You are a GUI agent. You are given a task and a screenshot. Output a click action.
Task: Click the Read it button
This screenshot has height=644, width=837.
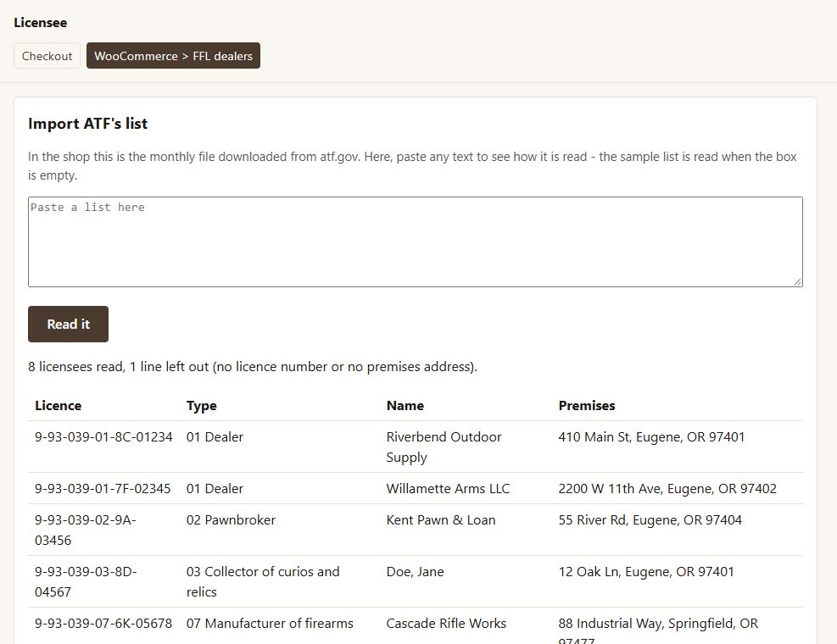coord(69,324)
